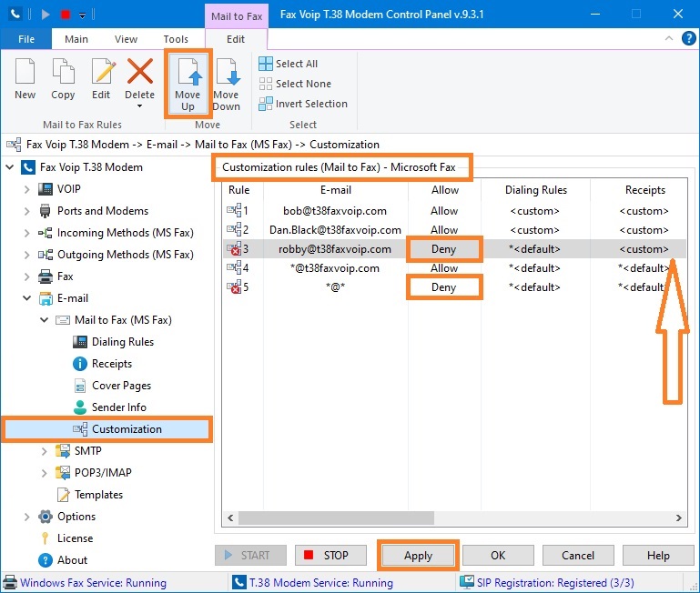Expand the Ports and Modems node
Screen dimensions: 700x593
(26, 211)
